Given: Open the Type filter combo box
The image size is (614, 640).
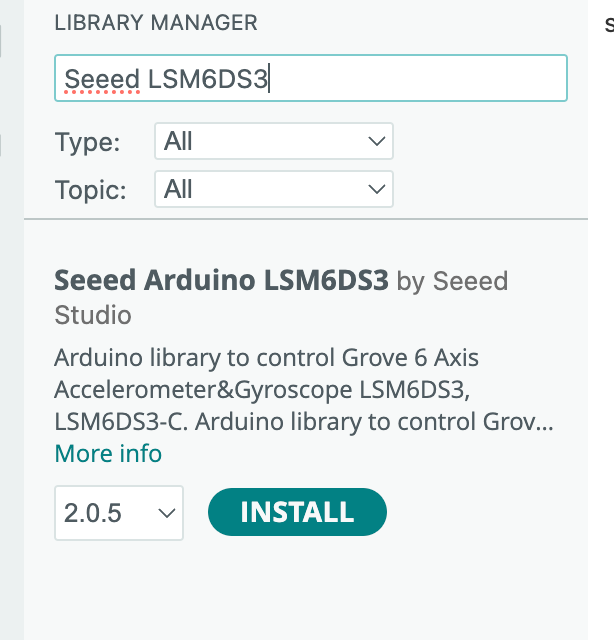Looking at the screenshot, I should (274, 141).
